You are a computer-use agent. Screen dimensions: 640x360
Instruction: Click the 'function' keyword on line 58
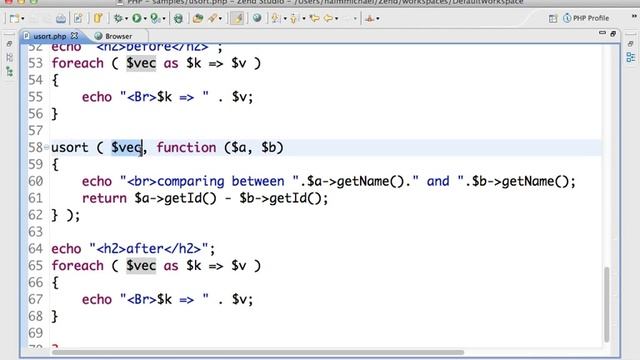coord(186,147)
